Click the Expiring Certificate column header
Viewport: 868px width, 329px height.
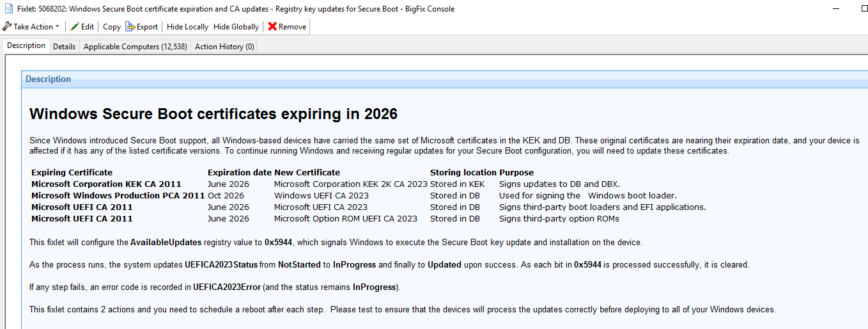coord(72,172)
